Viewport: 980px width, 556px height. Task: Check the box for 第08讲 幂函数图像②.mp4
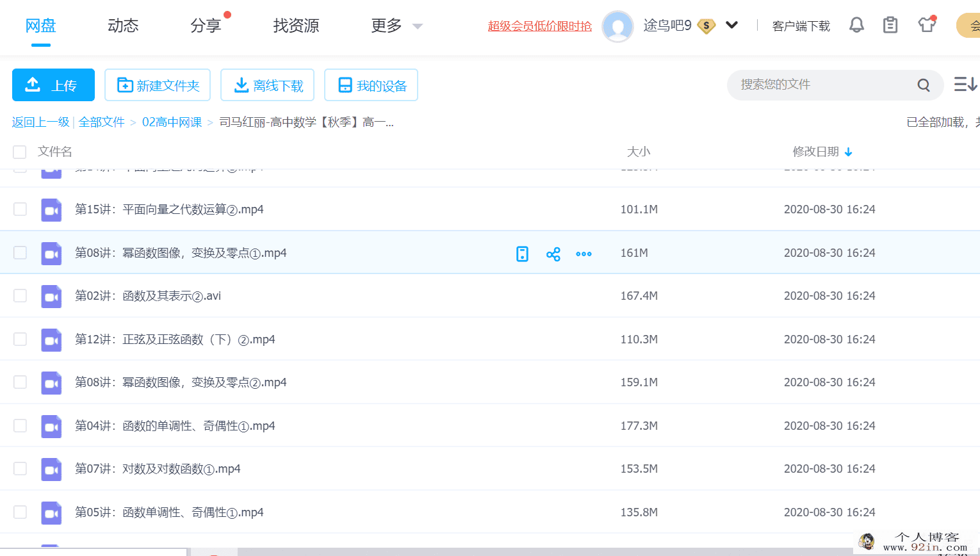20,382
